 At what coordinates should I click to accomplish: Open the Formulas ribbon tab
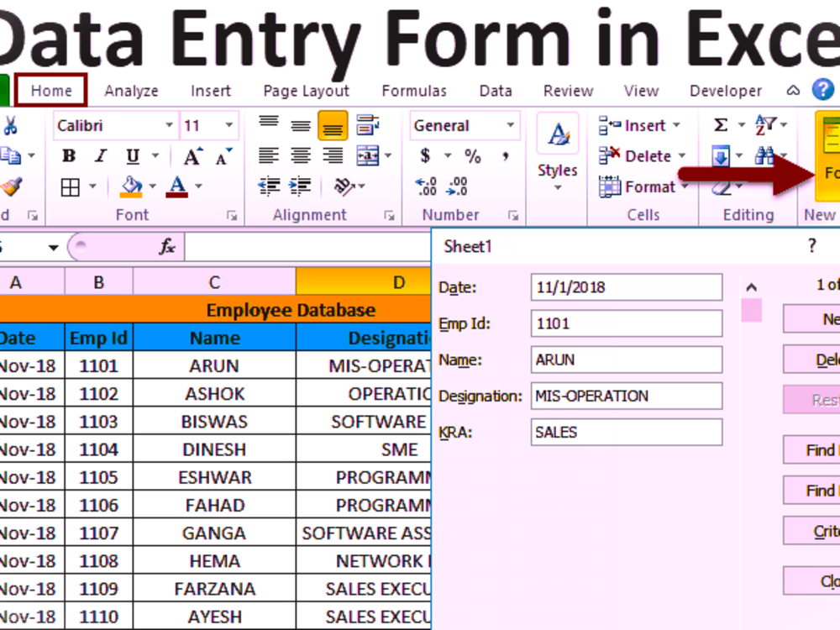(x=414, y=91)
